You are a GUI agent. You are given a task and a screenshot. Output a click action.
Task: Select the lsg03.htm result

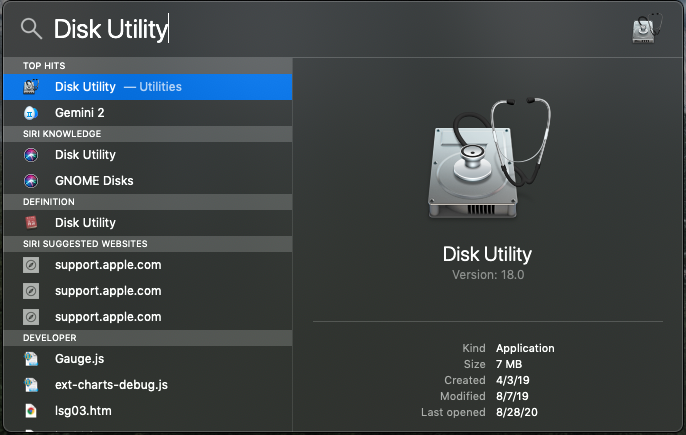(148, 411)
